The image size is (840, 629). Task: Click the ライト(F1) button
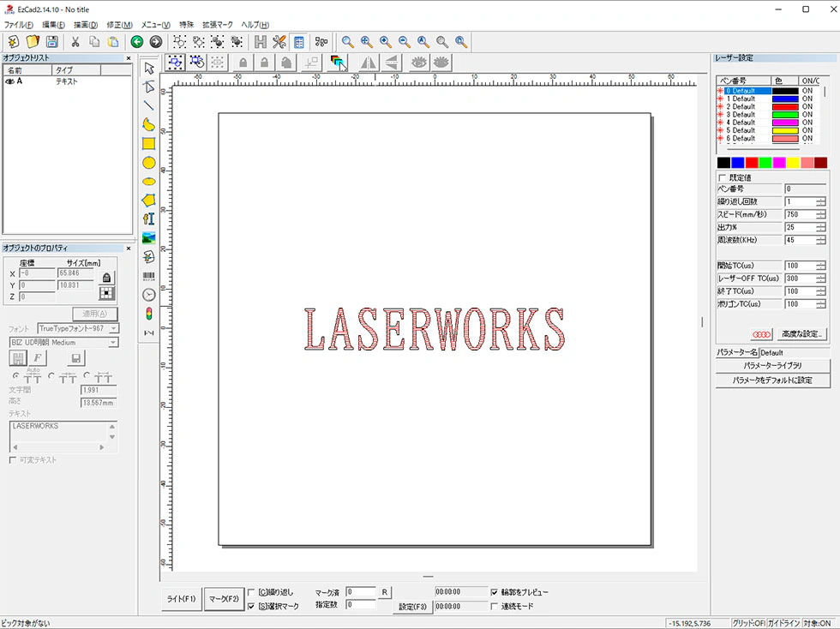pyautogui.click(x=181, y=599)
